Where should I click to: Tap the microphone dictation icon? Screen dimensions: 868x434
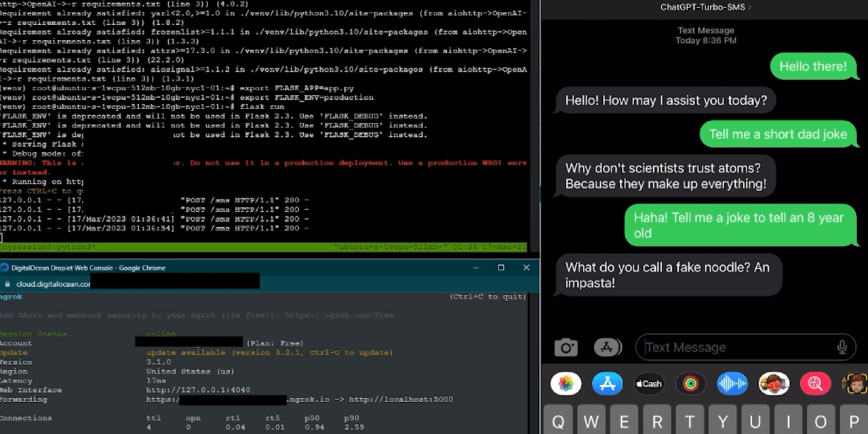pos(842,347)
